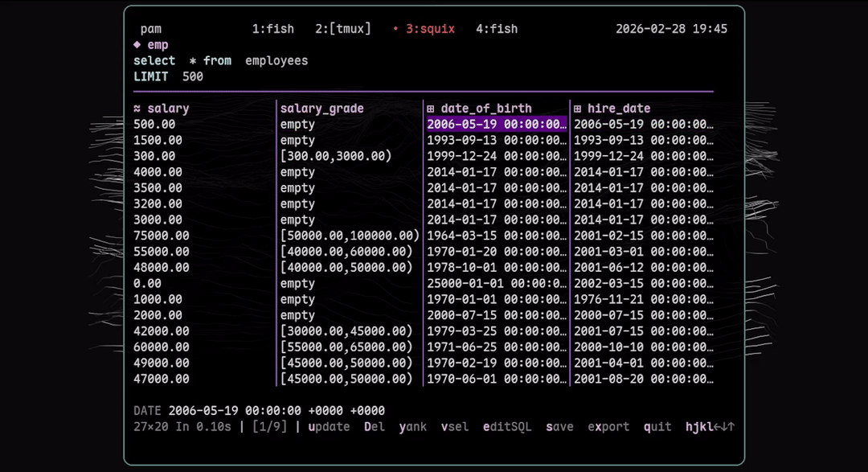Click the save action

tap(559, 427)
